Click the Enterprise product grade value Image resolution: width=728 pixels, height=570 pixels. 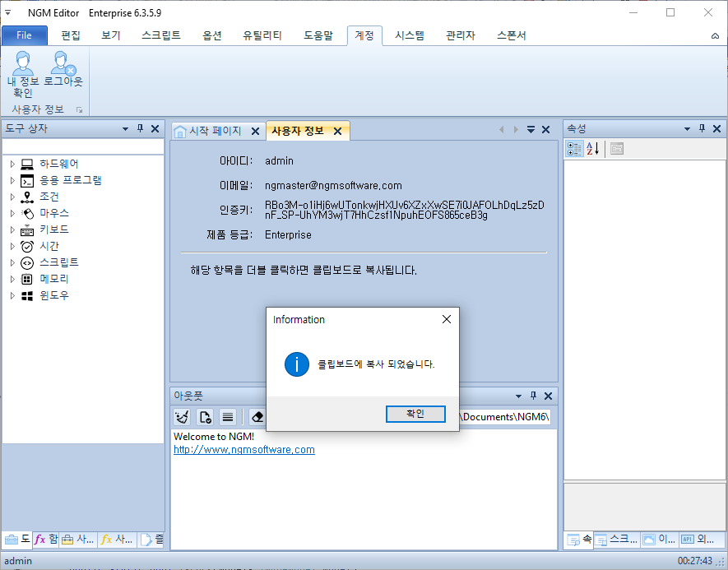coord(288,235)
